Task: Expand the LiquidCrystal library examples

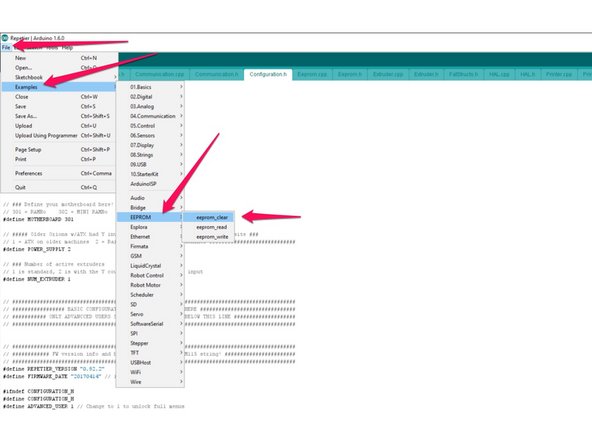Action: tap(150, 266)
